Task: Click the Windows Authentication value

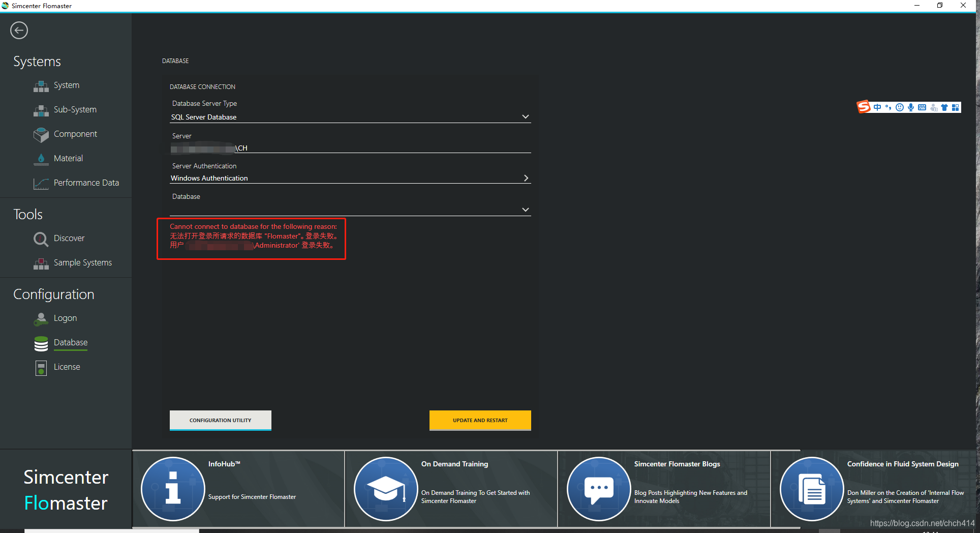Action: pos(209,178)
